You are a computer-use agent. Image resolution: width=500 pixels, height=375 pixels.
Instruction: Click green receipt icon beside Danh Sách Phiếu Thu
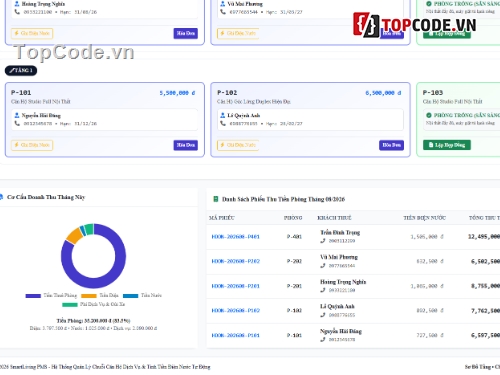tap(216, 199)
